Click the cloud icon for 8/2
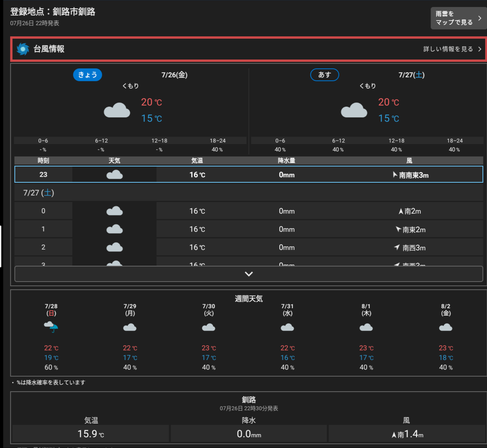Viewport: 487px width, 448px height. click(446, 328)
